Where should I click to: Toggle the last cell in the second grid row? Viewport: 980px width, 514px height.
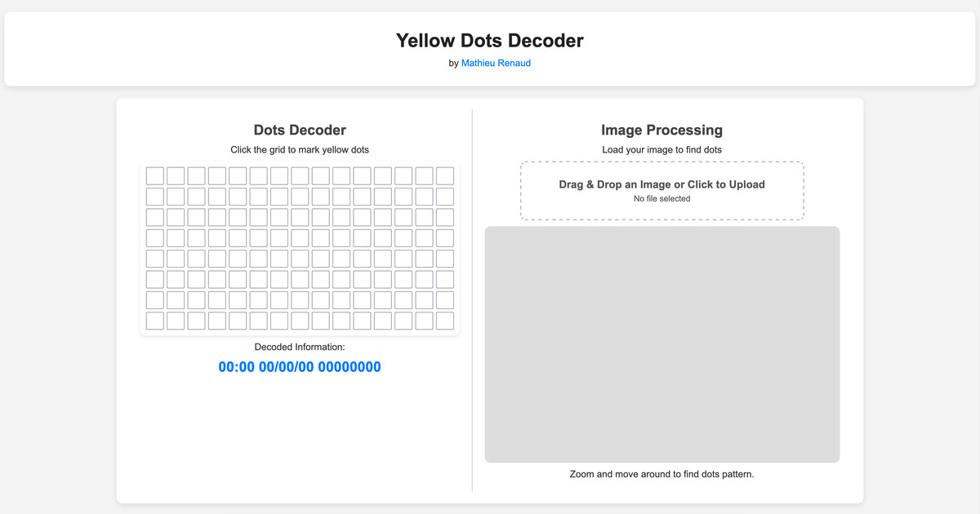click(x=444, y=197)
